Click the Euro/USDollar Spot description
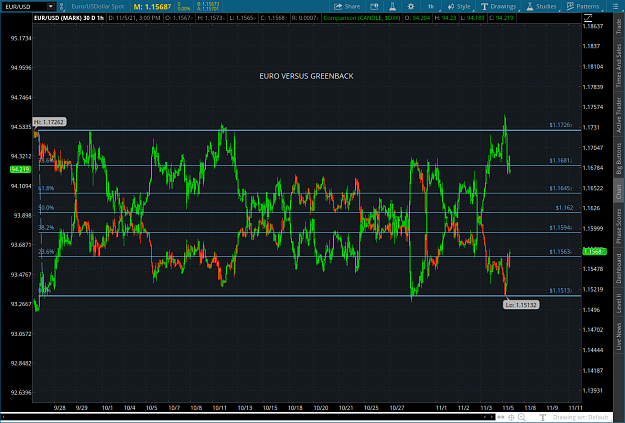 (x=98, y=6)
